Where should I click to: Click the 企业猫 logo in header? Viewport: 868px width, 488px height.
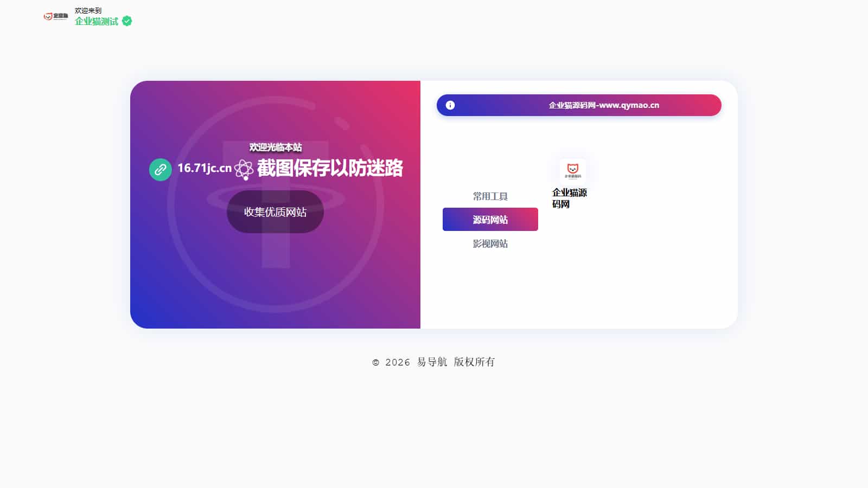click(56, 16)
